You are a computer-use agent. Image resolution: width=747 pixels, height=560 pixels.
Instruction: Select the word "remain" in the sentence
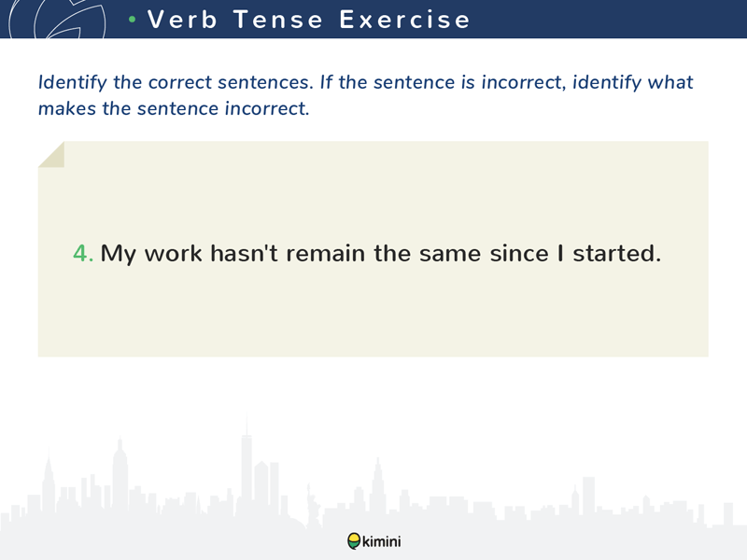[x=325, y=253]
